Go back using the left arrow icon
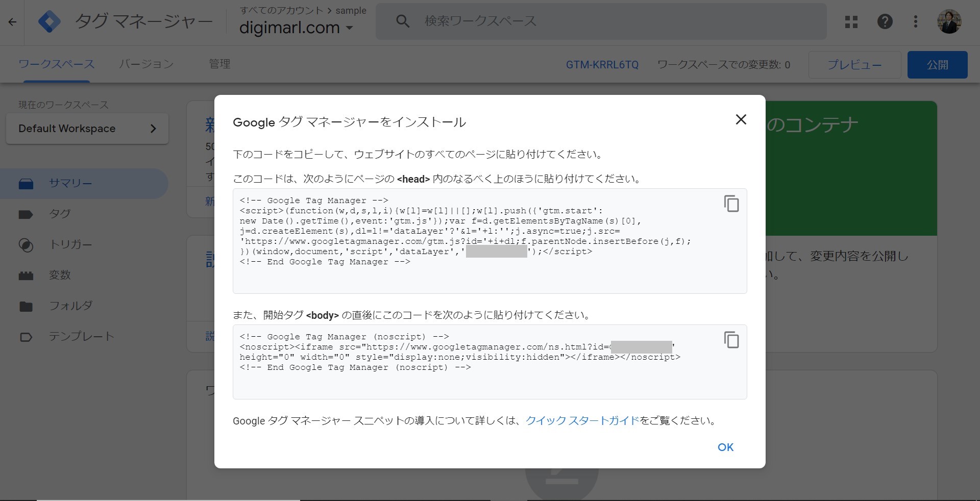980x501 pixels. (12, 22)
